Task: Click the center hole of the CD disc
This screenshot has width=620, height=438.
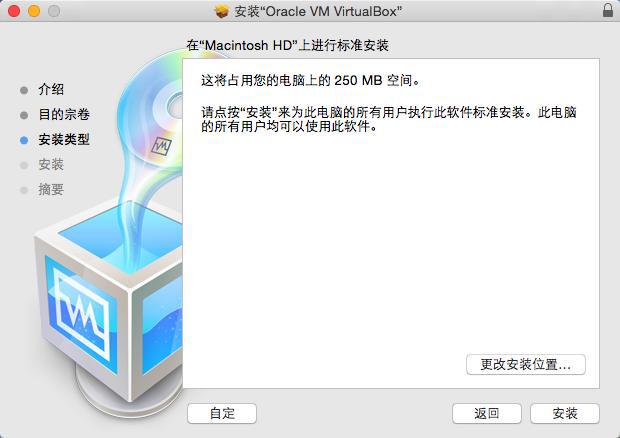Action: [x=176, y=106]
